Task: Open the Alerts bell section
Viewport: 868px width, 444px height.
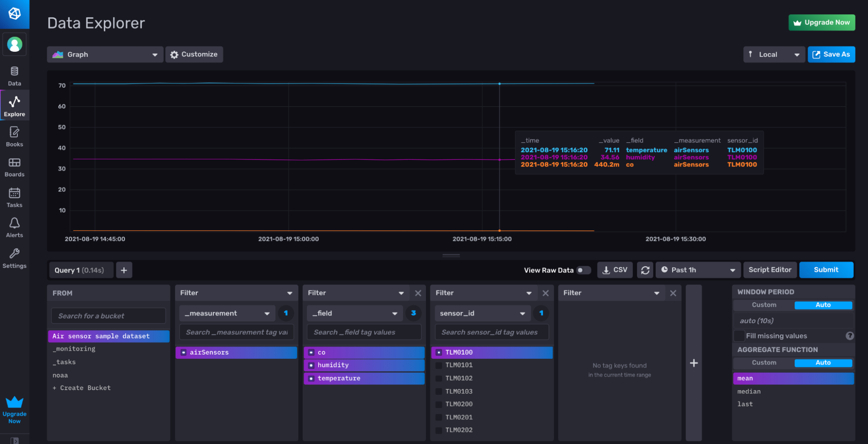Action: 14,228
